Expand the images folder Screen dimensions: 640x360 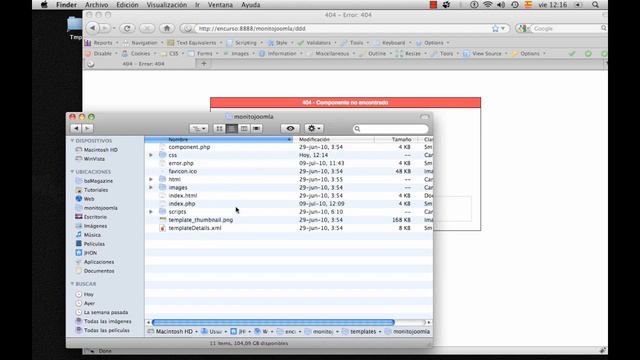tap(151, 187)
